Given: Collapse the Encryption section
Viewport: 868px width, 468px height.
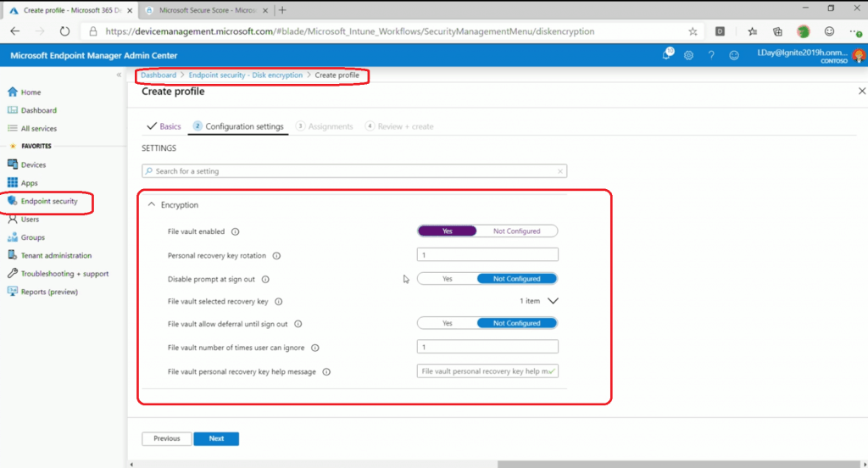Looking at the screenshot, I should pyautogui.click(x=151, y=204).
